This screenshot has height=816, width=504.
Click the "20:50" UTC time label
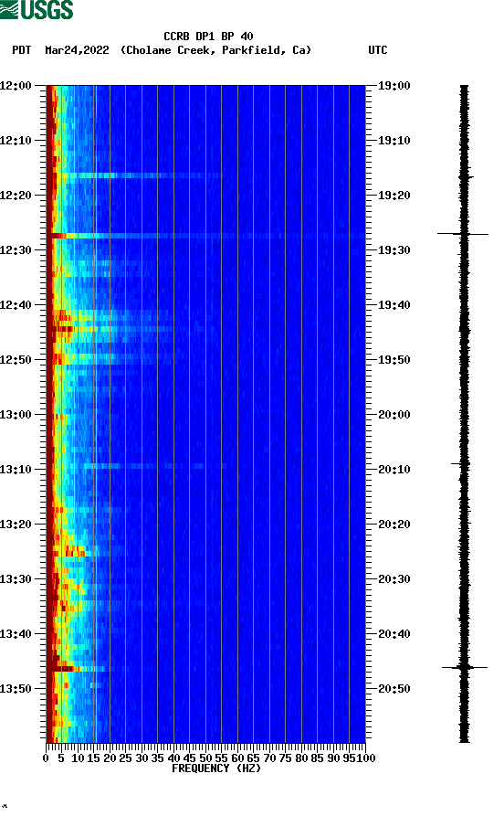point(394,688)
